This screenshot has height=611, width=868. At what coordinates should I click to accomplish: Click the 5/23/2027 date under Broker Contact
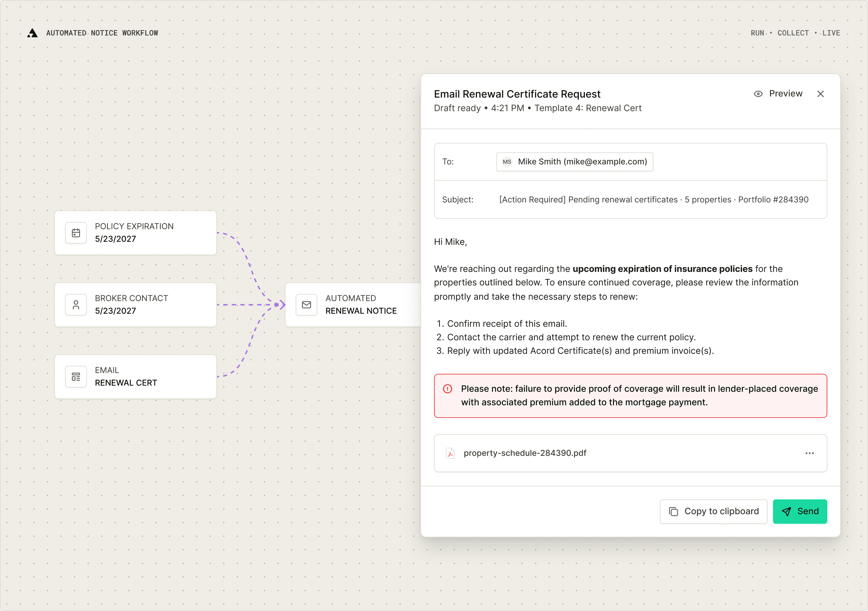point(115,311)
